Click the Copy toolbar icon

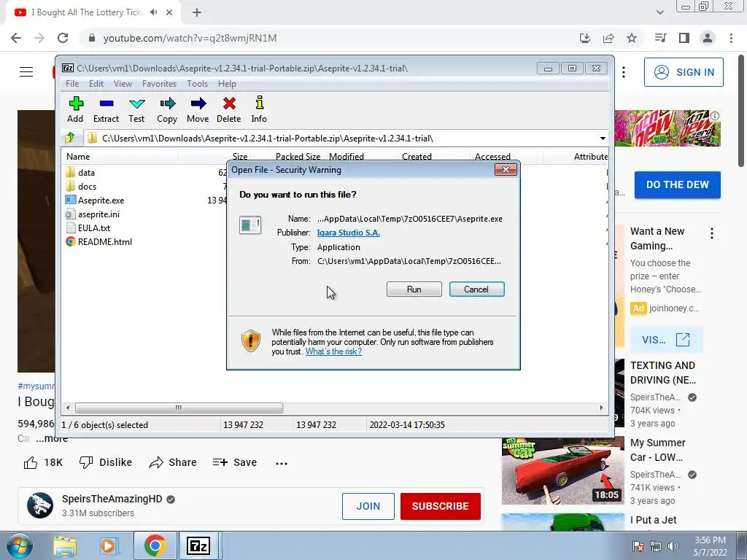click(167, 110)
